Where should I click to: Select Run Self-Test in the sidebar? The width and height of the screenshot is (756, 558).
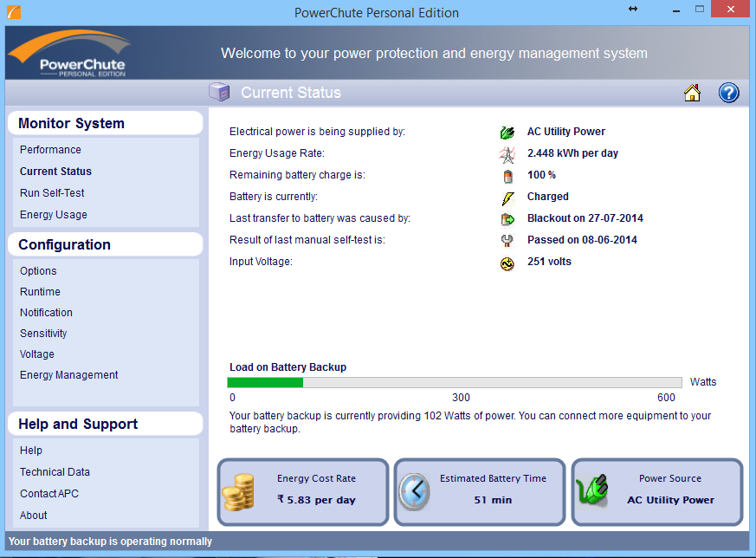click(x=52, y=193)
